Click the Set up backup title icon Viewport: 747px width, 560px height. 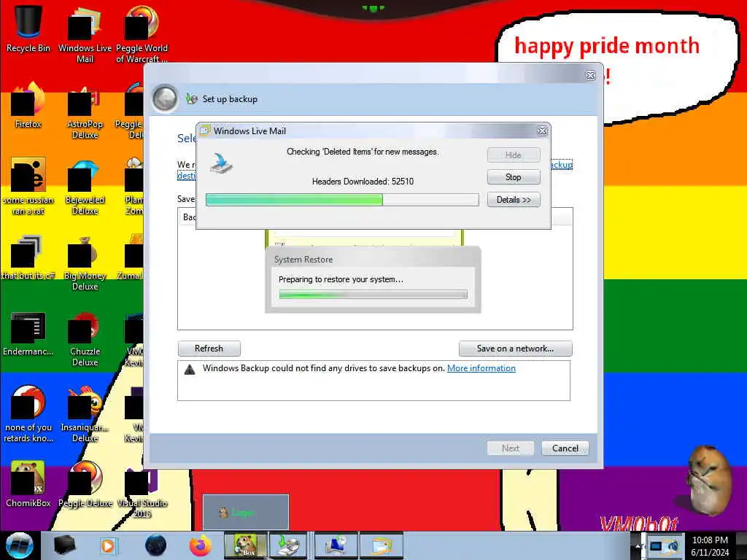pos(192,98)
